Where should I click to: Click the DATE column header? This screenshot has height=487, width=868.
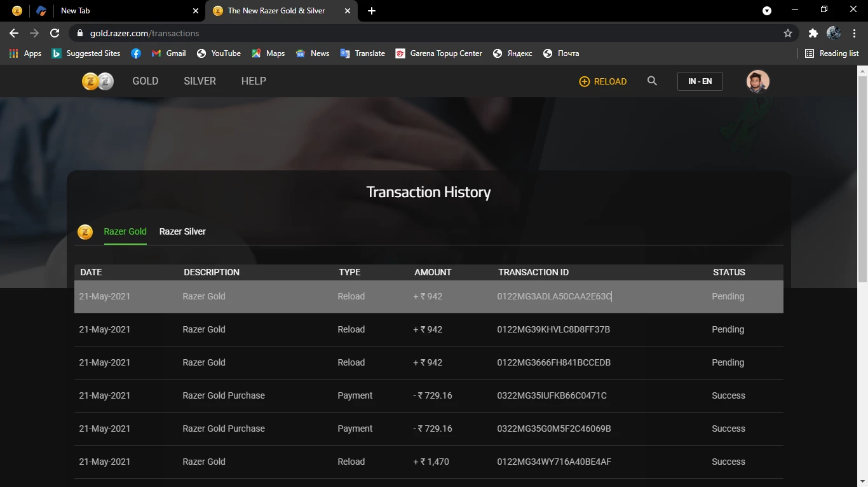click(x=91, y=272)
